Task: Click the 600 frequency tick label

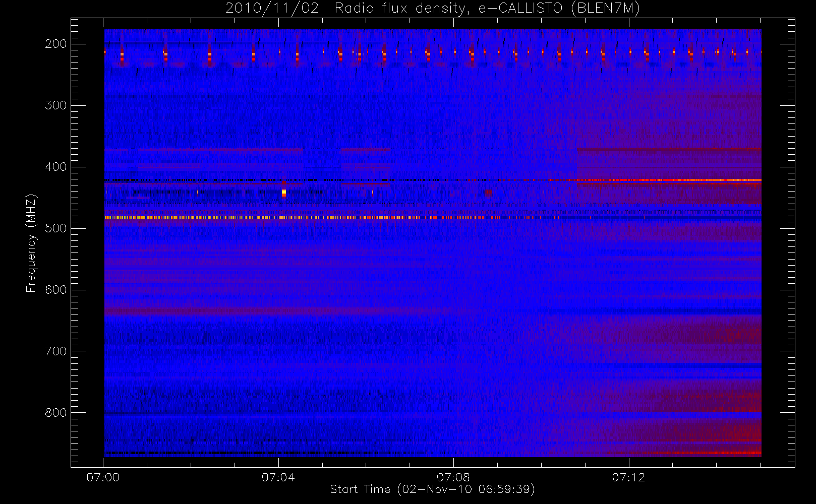Action: click(x=56, y=290)
